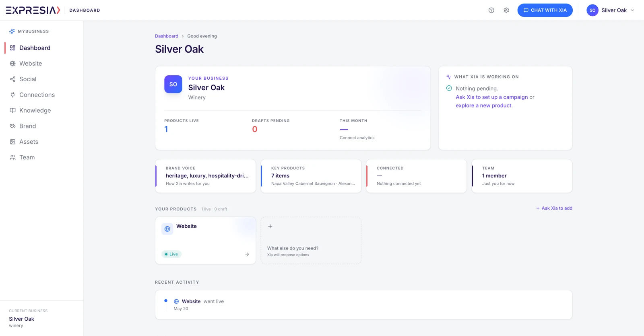Click the SO avatar in the top bar

(x=592, y=10)
